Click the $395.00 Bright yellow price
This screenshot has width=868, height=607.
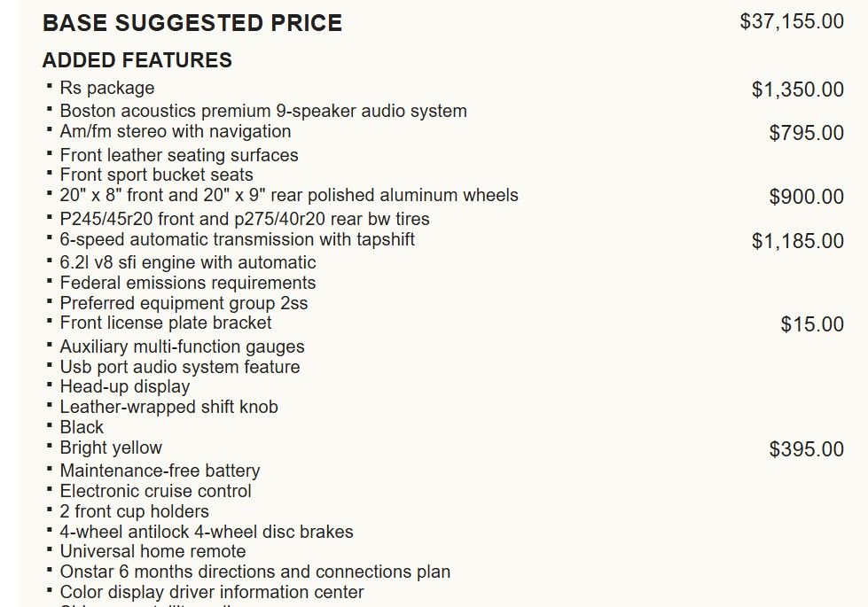point(806,449)
